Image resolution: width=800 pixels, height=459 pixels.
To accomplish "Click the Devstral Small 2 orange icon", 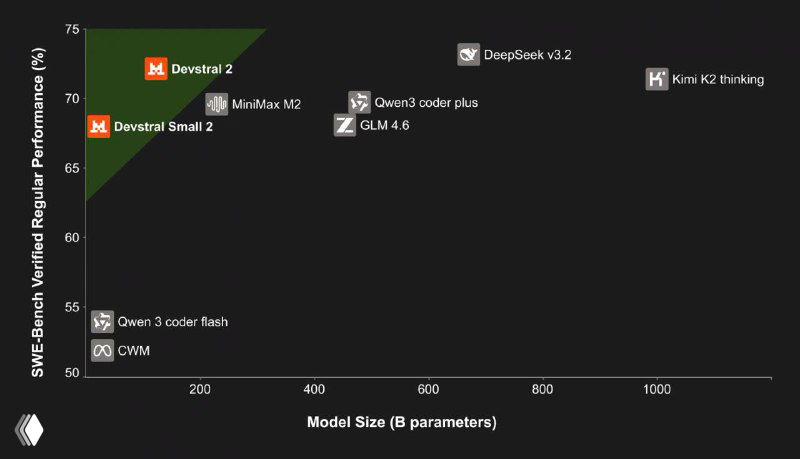I will point(98,127).
